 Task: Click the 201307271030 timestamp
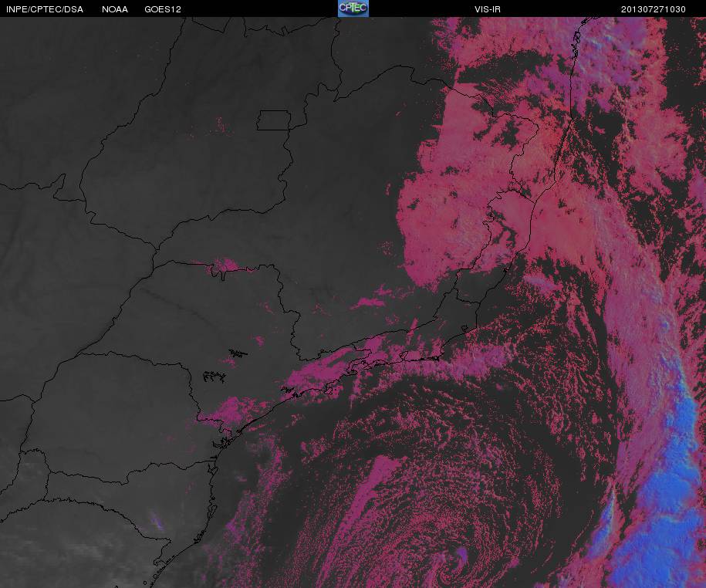(x=654, y=9)
